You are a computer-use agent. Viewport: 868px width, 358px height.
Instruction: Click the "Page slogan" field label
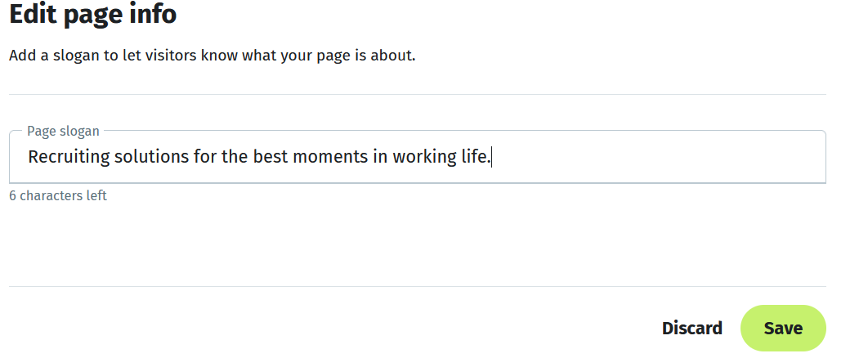point(63,131)
